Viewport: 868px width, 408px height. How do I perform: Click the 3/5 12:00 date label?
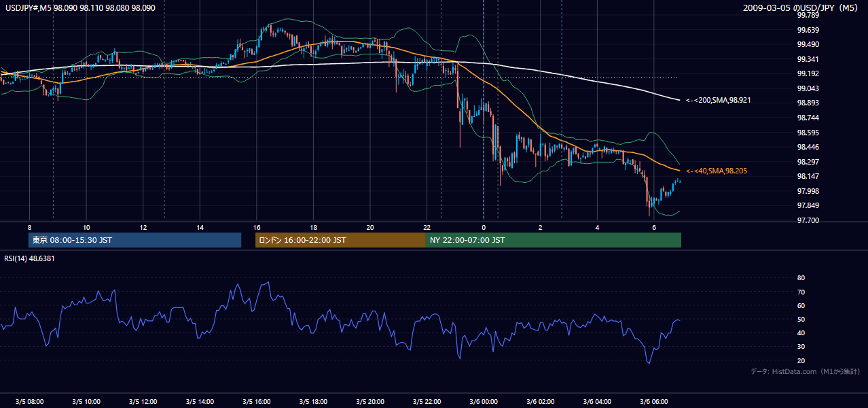143,402
